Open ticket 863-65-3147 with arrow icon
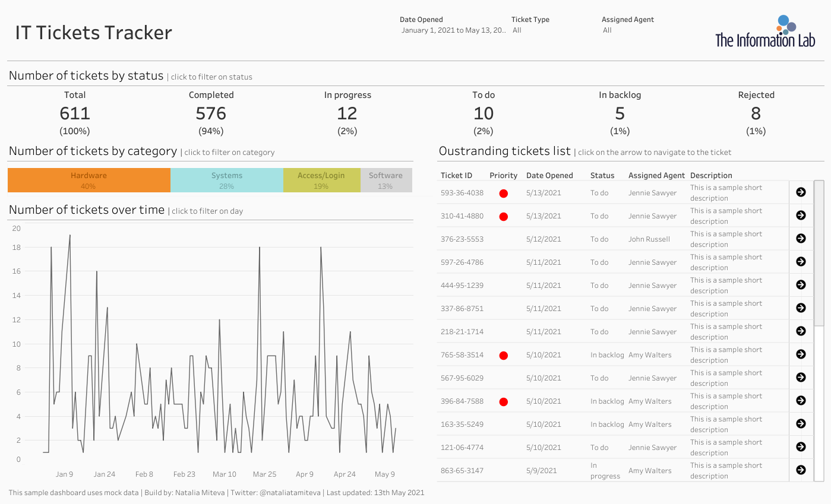Viewport: 831px width, 504px height. [x=801, y=470]
